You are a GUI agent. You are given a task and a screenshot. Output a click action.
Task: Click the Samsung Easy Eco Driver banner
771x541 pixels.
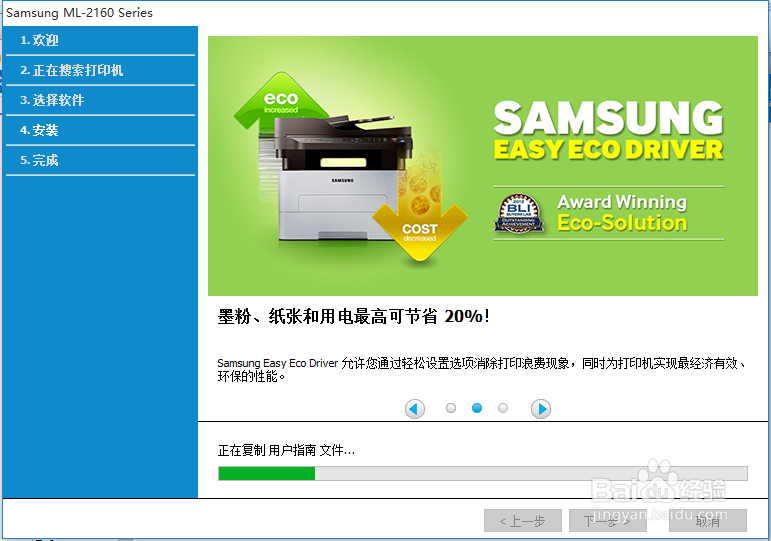tap(483, 166)
